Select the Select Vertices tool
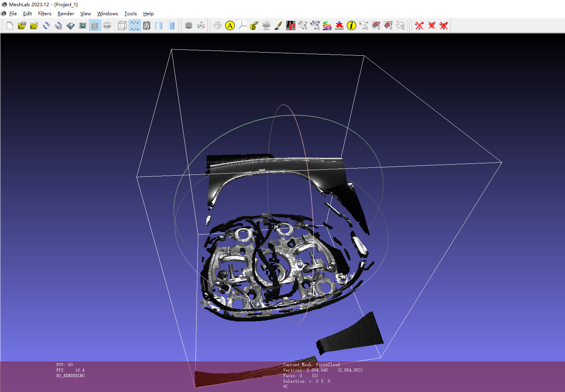The image size is (565, 392). click(x=364, y=25)
